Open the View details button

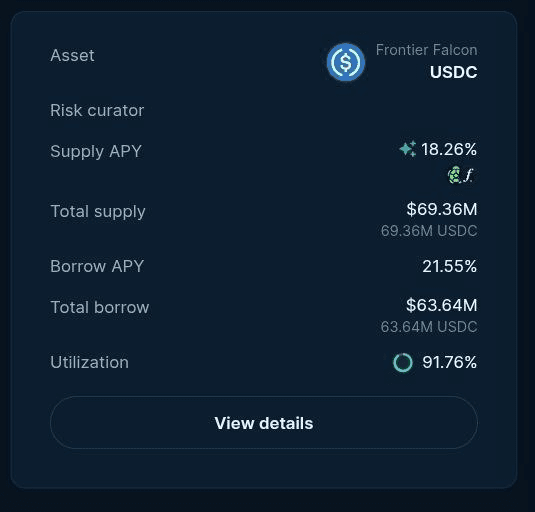click(264, 423)
